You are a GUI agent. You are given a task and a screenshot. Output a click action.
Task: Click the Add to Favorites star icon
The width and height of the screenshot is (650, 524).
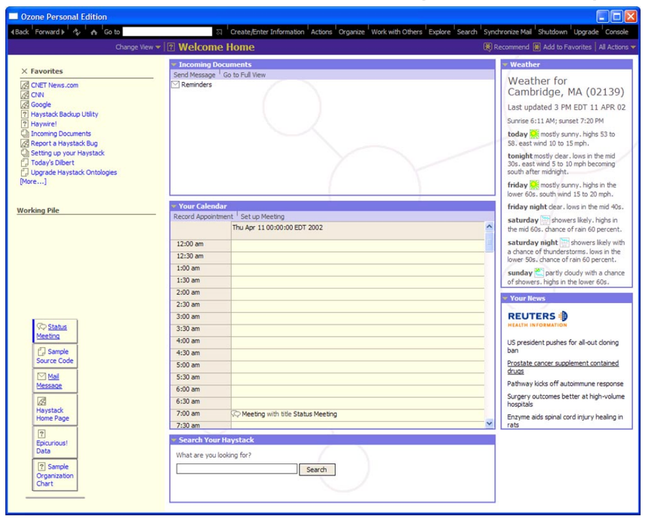pyautogui.click(x=537, y=47)
